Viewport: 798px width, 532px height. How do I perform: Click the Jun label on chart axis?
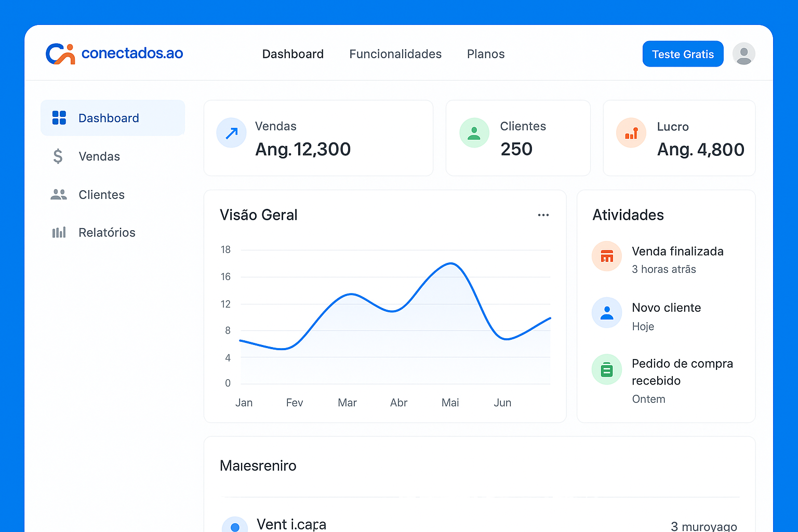502,403
